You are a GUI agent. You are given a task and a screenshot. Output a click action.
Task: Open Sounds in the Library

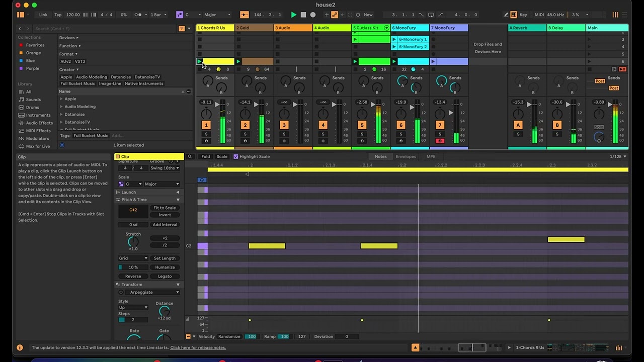click(x=33, y=100)
